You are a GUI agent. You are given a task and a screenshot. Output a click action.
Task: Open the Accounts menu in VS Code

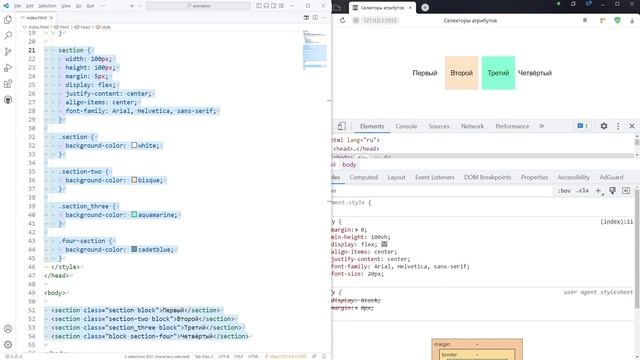[x=8, y=329]
